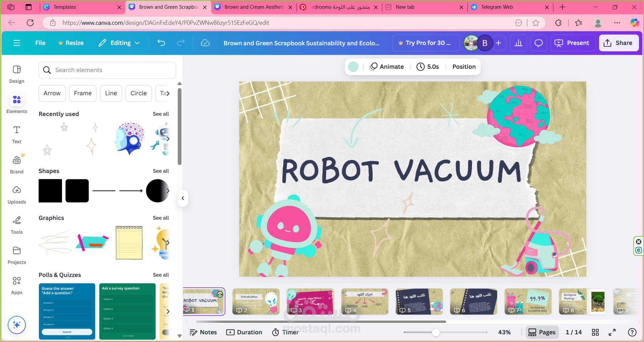Open the analytics insights chart icon

(519, 43)
